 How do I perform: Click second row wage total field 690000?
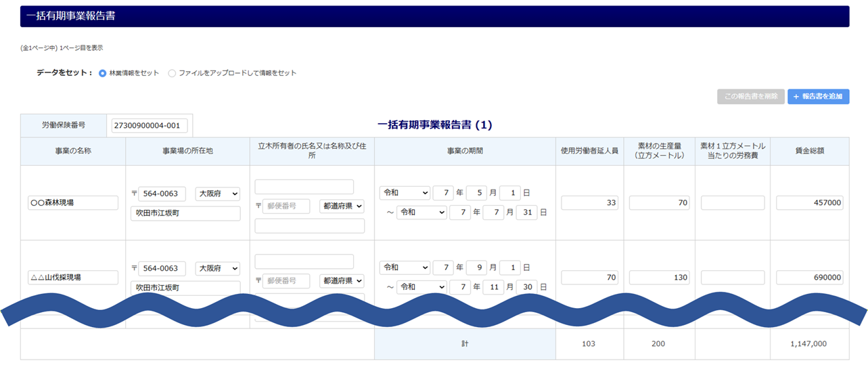coord(810,277)
